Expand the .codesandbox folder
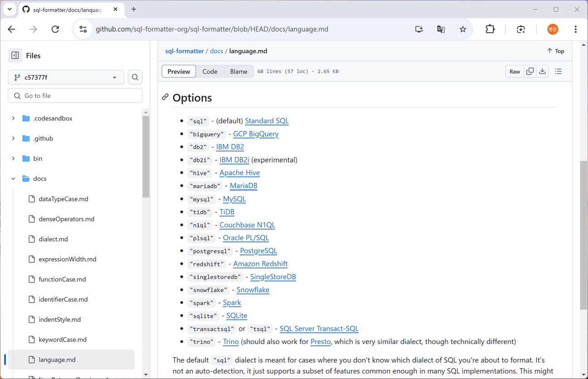 13,119
